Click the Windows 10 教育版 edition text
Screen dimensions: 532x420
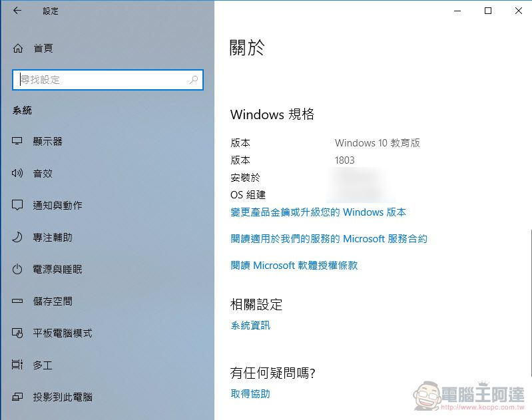click(x=378, y=143)
